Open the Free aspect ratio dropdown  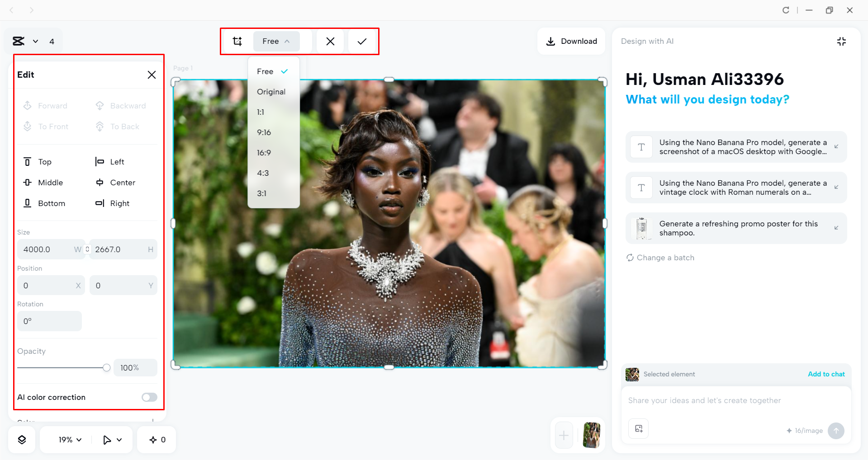276,42
